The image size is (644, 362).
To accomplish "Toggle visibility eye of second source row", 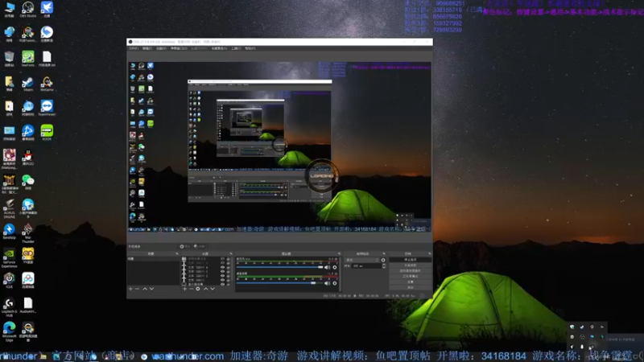I will [x=222, y=263].
